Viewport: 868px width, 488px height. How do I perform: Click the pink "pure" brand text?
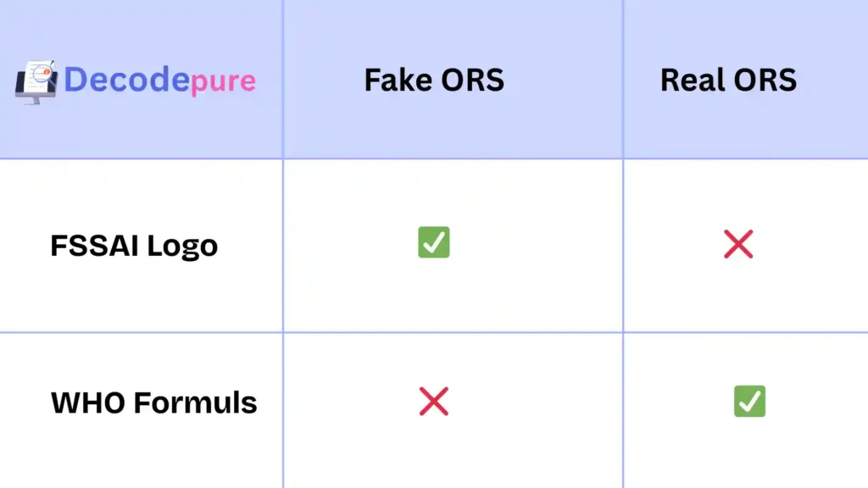click(x=223, y=82)
